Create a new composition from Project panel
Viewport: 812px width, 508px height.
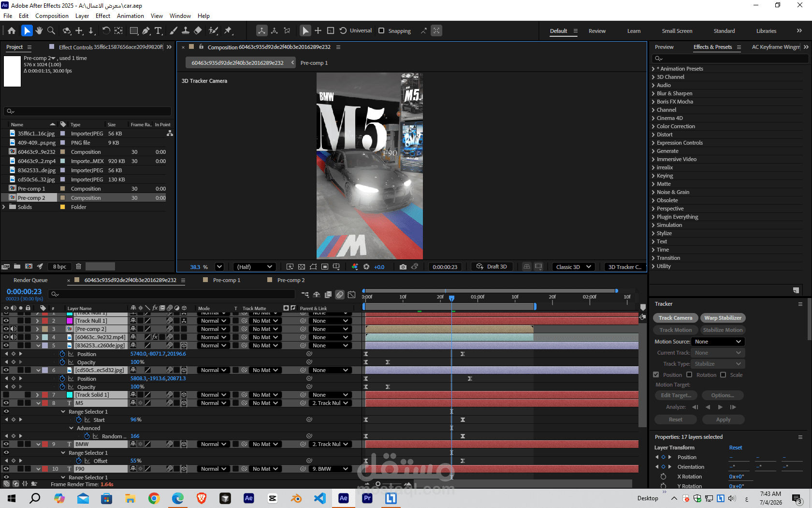point(29,266)
